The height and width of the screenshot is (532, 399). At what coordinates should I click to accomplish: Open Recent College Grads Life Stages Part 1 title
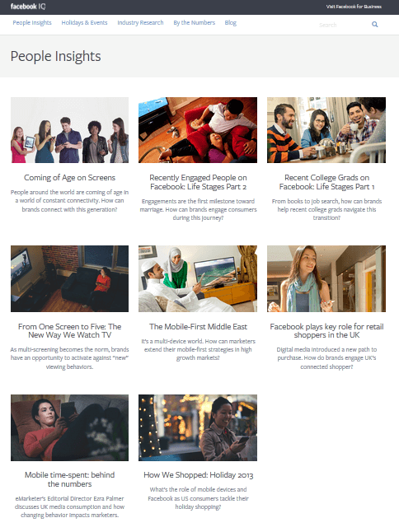(x=326, y=182)
